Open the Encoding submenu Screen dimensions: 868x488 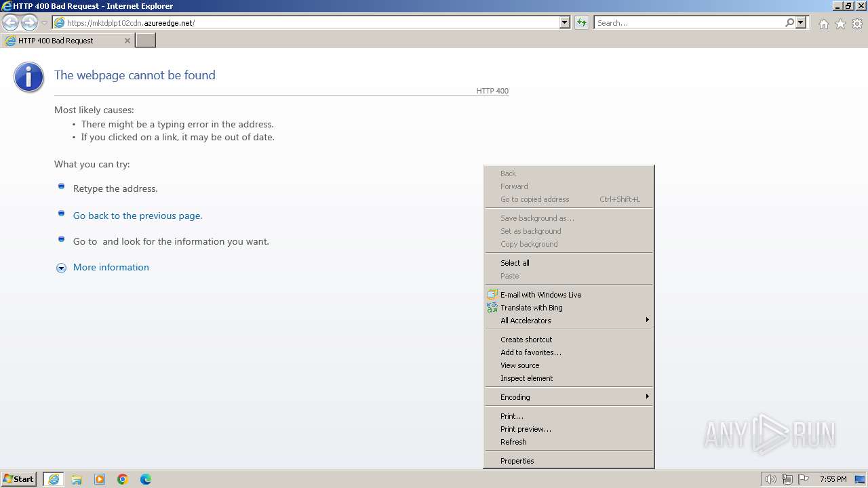coord(569,397)
